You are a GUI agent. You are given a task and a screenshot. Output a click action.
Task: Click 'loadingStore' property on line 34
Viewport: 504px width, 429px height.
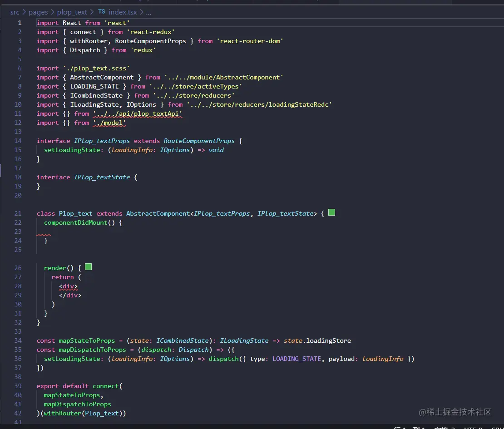point(328,340)
